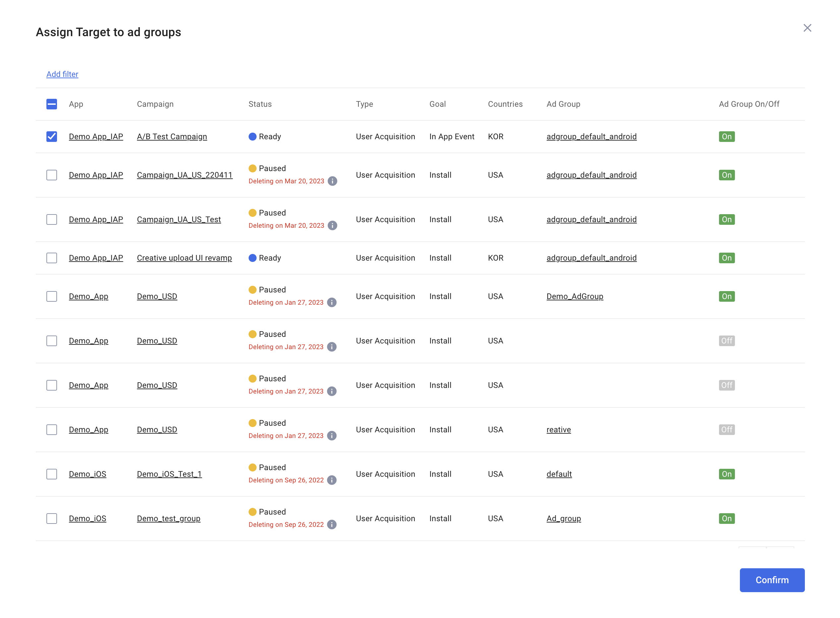
Task: Click the Paused status dot in the Demo_AdGroup row
Action: 253,289
